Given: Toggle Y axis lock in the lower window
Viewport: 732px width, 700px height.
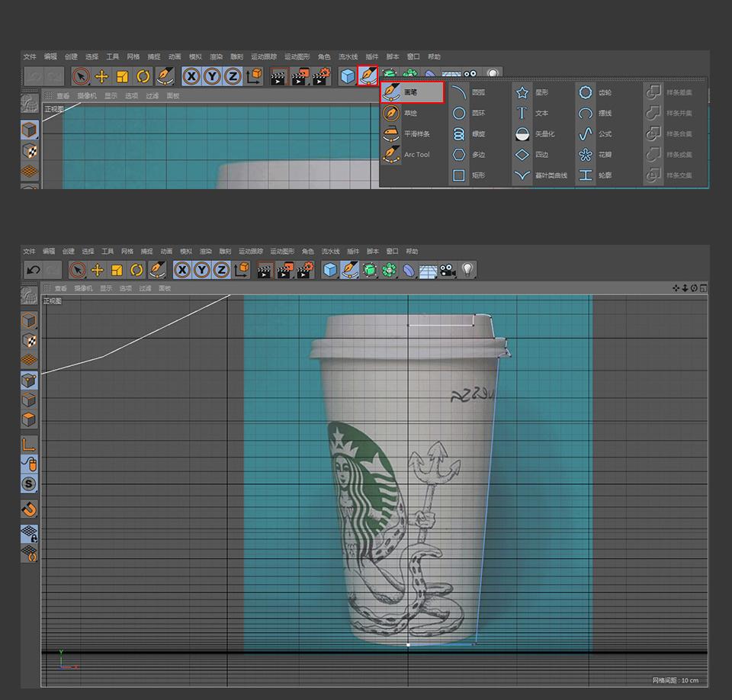Looking at the screenshot, I should 201,270.
